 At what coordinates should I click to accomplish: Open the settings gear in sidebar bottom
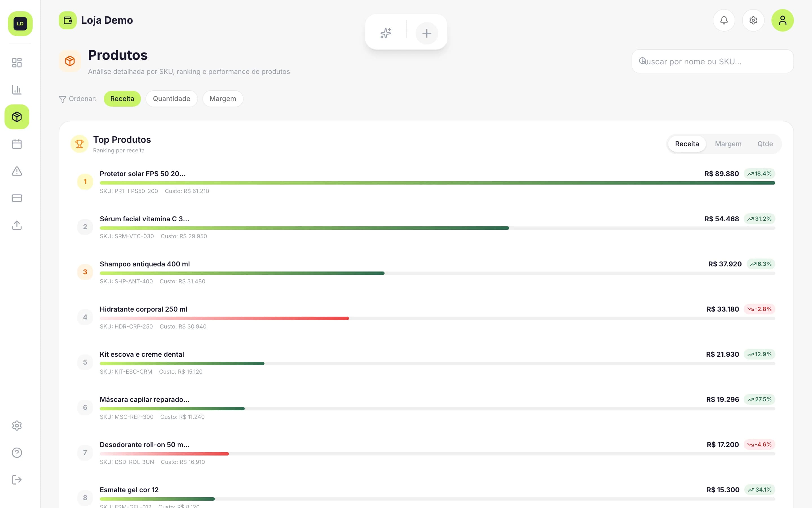point(17,426)
